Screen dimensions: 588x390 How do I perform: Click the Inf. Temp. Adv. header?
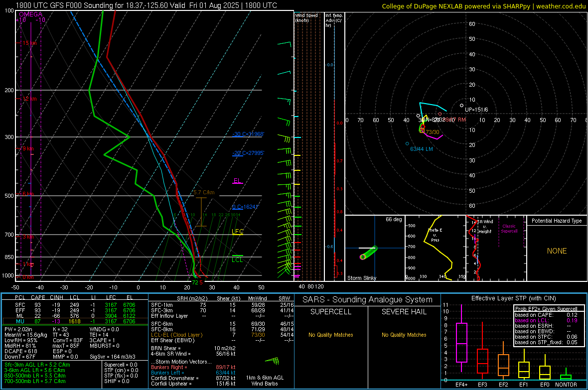(334, 20)
